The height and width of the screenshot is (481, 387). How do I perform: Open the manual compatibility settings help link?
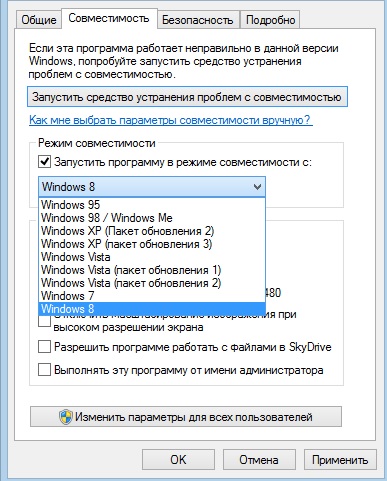pyautogui.click(x=170, y=120)
